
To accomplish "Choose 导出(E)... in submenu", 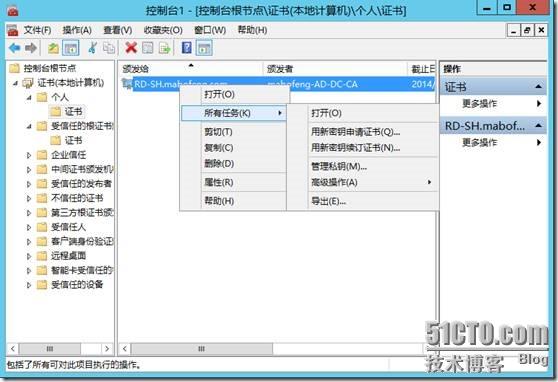I will [x=363, y=201].
